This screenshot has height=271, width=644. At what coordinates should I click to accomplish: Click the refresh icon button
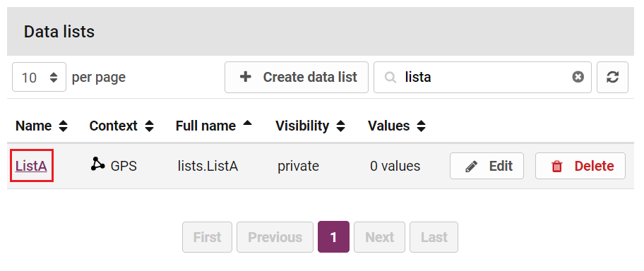pyautogui.click(x=612, y=77)
